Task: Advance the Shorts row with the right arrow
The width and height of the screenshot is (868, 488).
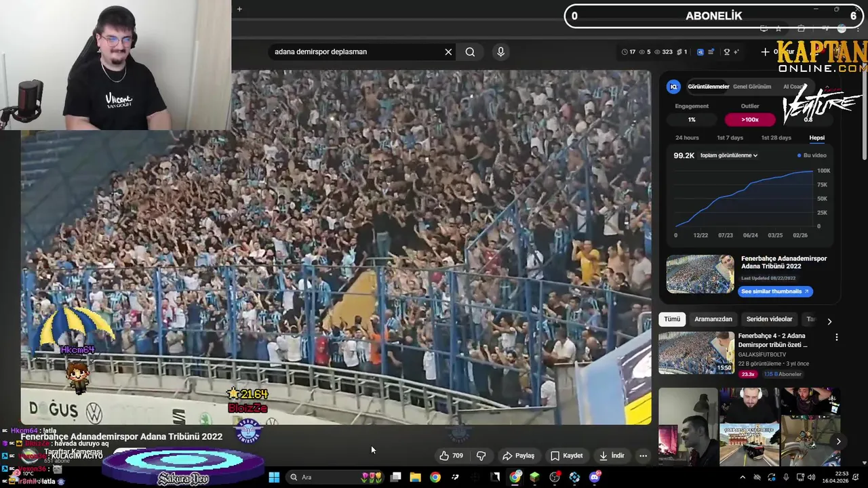Action: (x=838, y=441)
